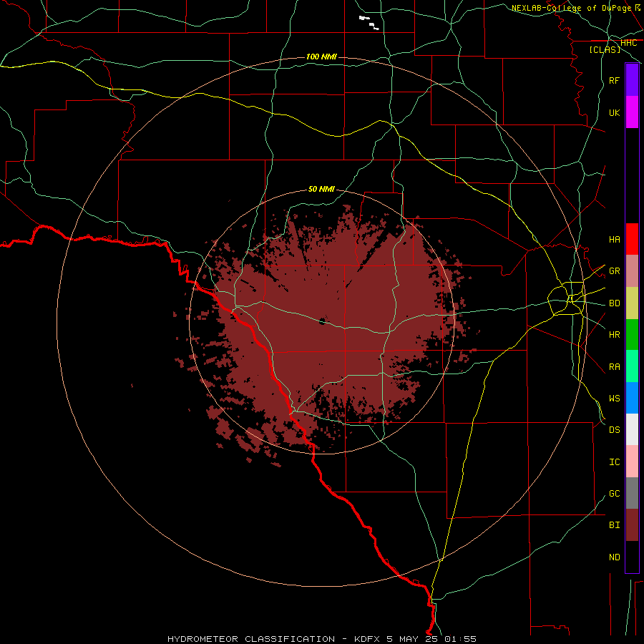Click the 100 NMI range ring label
Viewport: 644px width, 644px height.
321,57
